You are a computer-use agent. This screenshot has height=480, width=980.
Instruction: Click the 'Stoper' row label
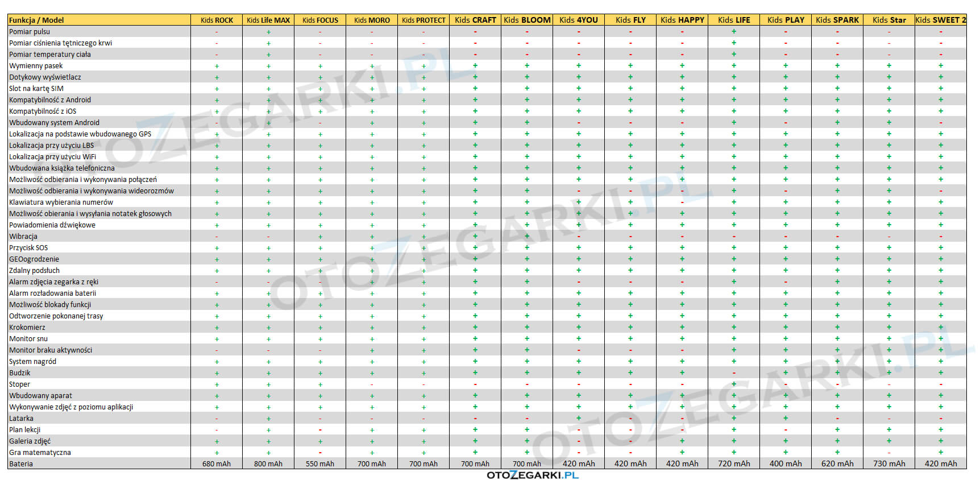click(19, 384)
